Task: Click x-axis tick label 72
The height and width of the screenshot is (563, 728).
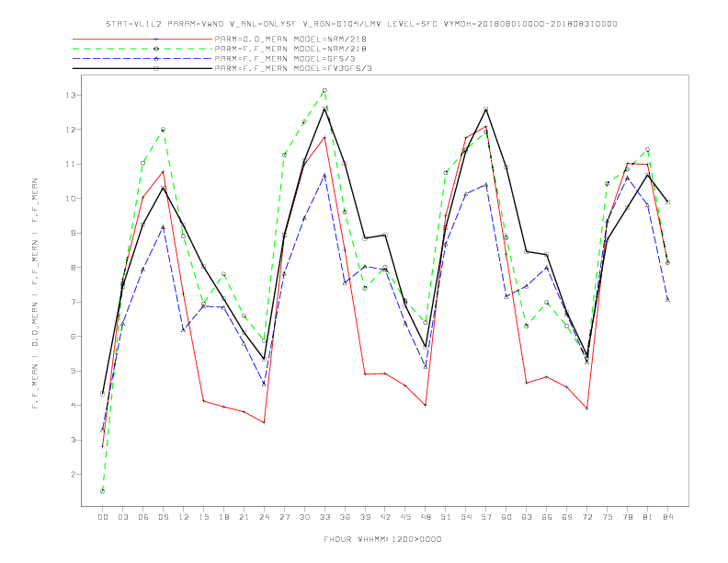Action: [x=586, y=517]
